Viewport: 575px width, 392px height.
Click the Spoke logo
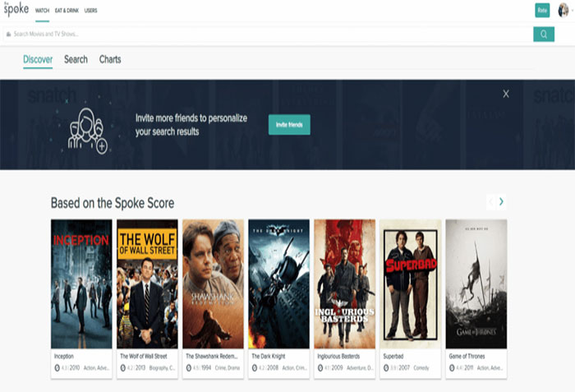[x=16, y=9]
